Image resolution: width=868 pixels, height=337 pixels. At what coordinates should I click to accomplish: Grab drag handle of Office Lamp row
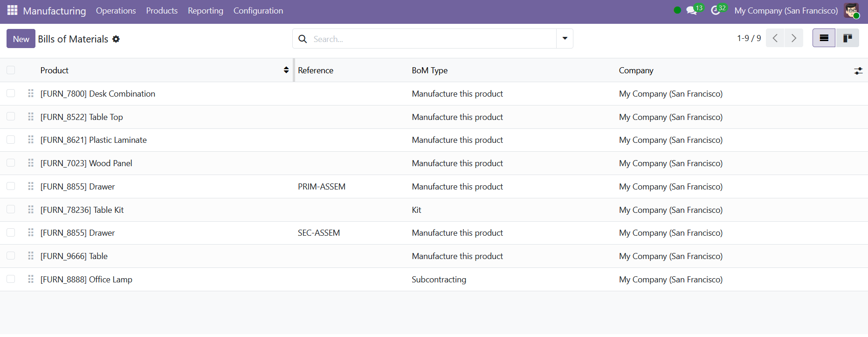[31, 279]
